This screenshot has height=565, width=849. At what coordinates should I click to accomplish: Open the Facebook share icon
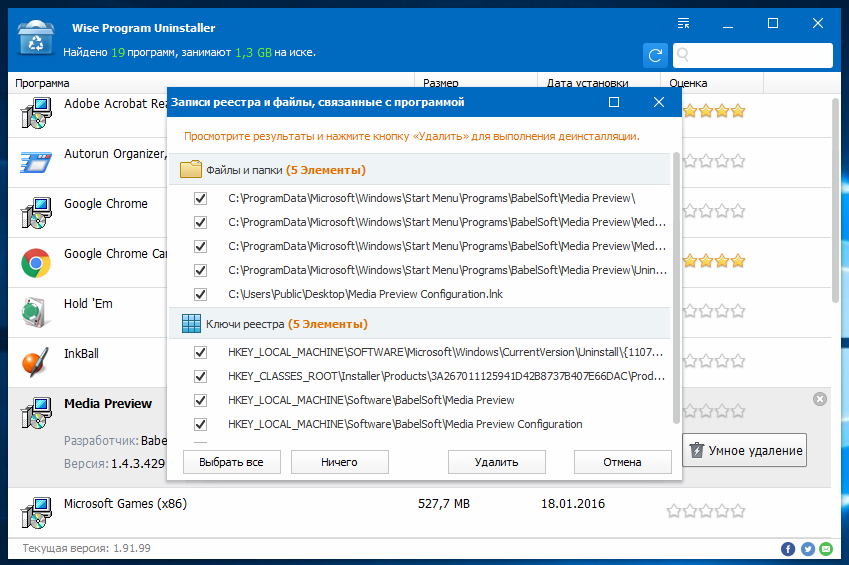tap(788, 549)
